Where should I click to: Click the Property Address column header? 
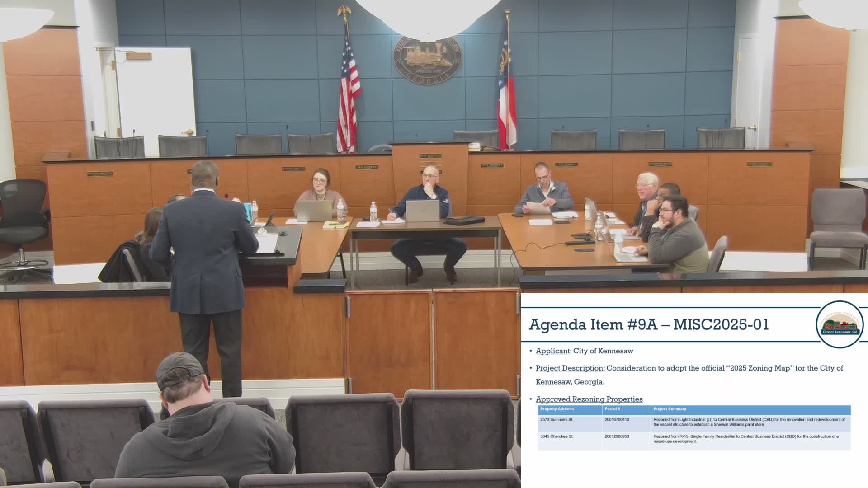pos(557,409)
